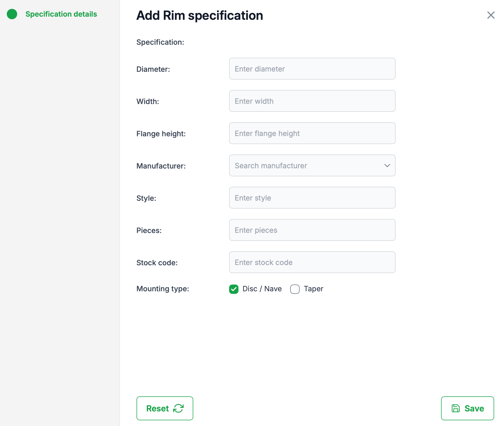The image size is (504, 426).
Task: Focus the Enter pieces input field
Action: pos(312,230)
